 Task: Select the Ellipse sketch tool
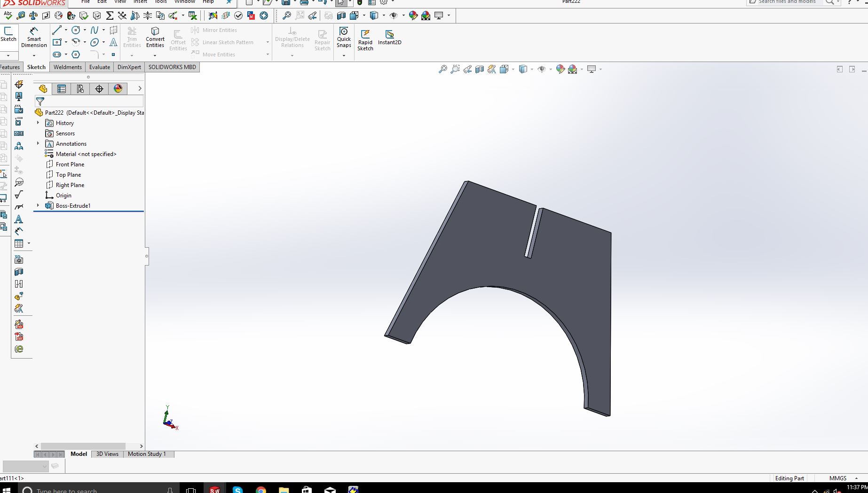[95, 42]
